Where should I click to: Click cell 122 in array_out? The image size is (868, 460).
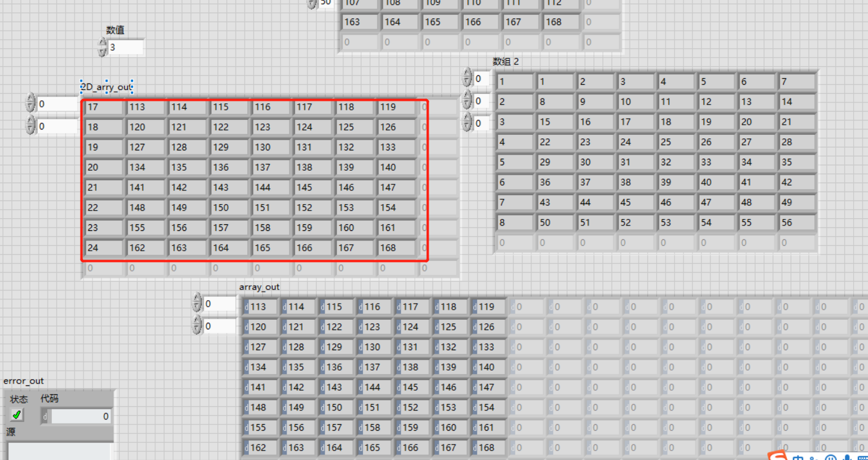coord(337,327)
